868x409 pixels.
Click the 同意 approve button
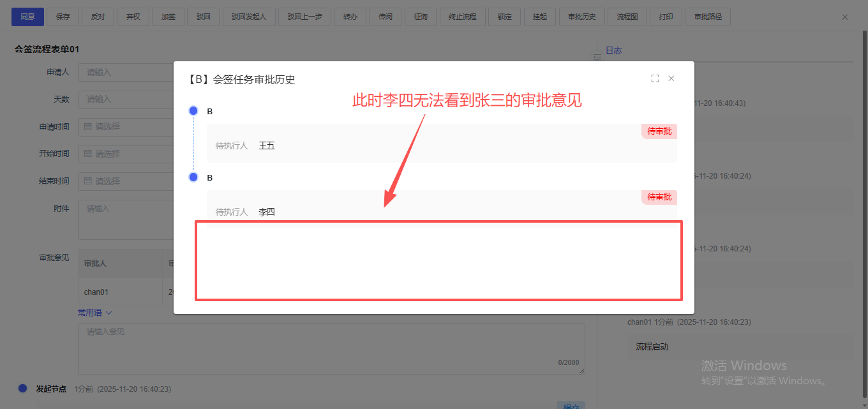coord(27,17)
